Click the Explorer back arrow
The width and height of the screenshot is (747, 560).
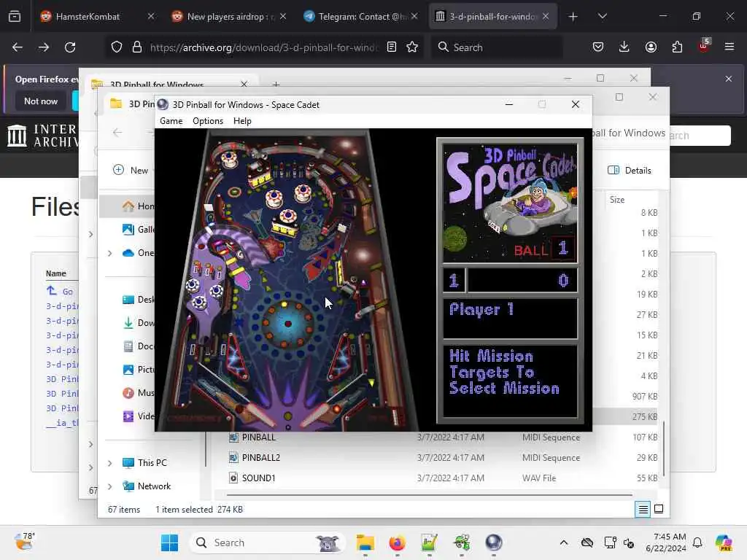[117, 133]
